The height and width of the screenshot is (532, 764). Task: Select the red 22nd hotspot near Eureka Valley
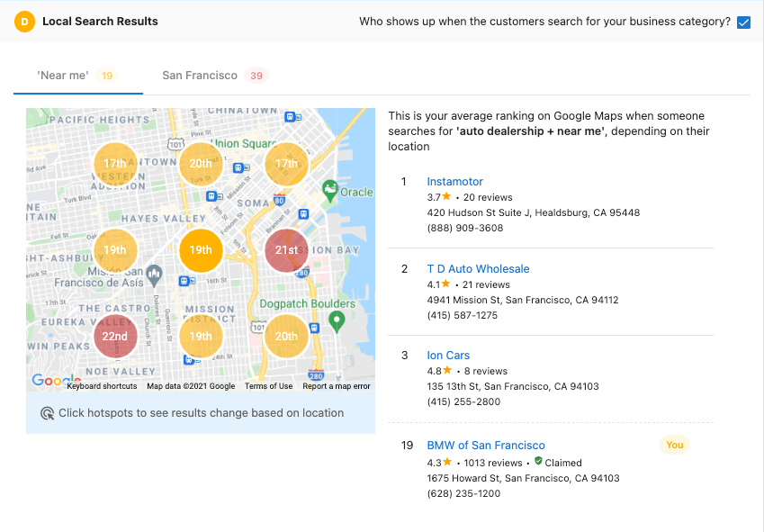coord(115,337)
